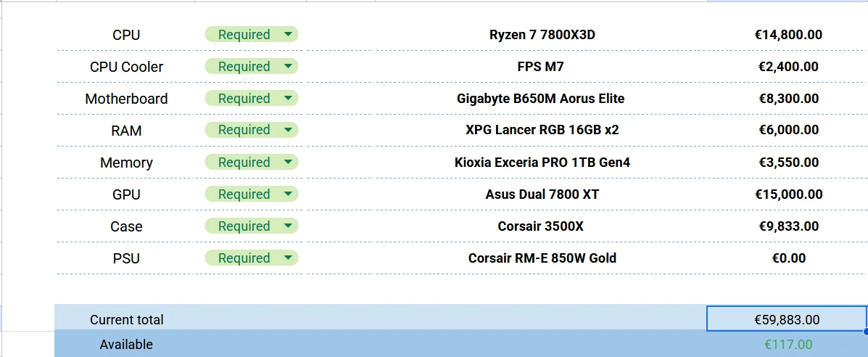The image size is (868, 357).
Task: Click the €59,883.00 total cell
Action: tap(787, 319)
